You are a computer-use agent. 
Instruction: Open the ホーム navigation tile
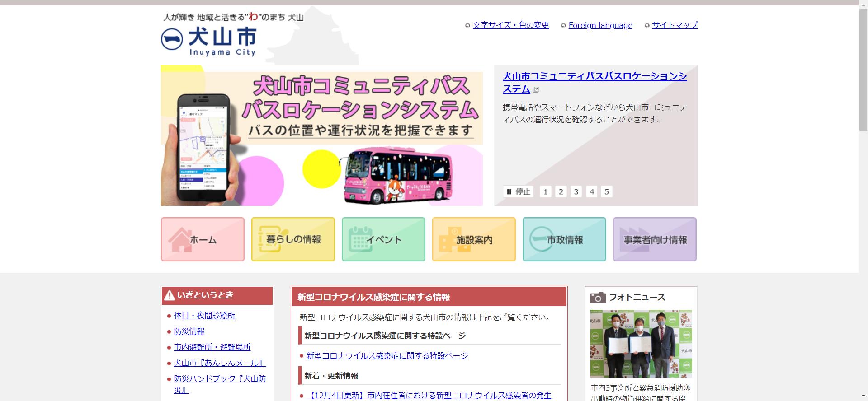coord(203,239)
